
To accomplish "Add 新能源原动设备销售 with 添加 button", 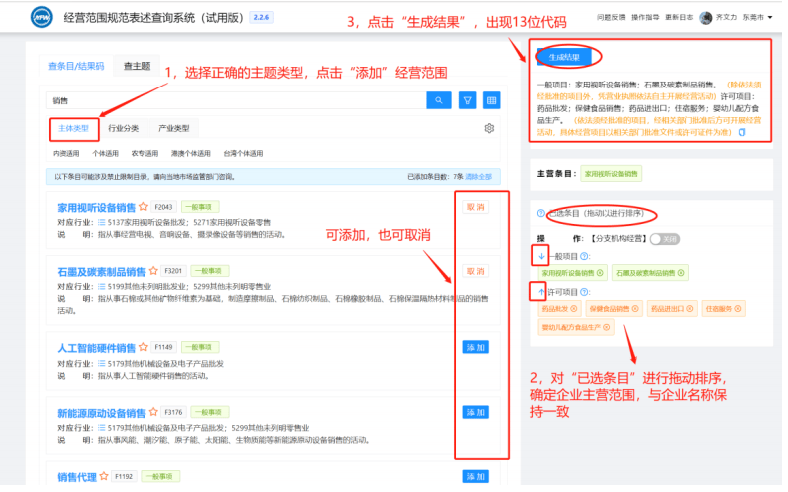I will point(476,412).
